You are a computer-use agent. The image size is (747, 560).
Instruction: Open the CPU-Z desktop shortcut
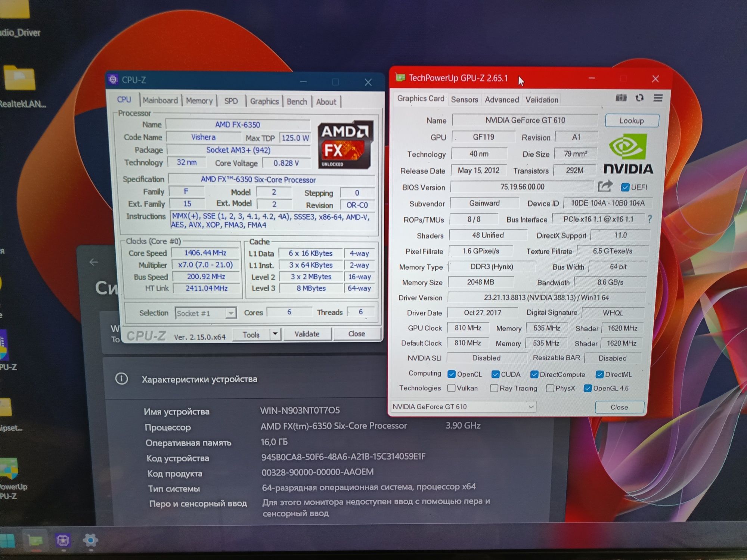tap(7, 350)
